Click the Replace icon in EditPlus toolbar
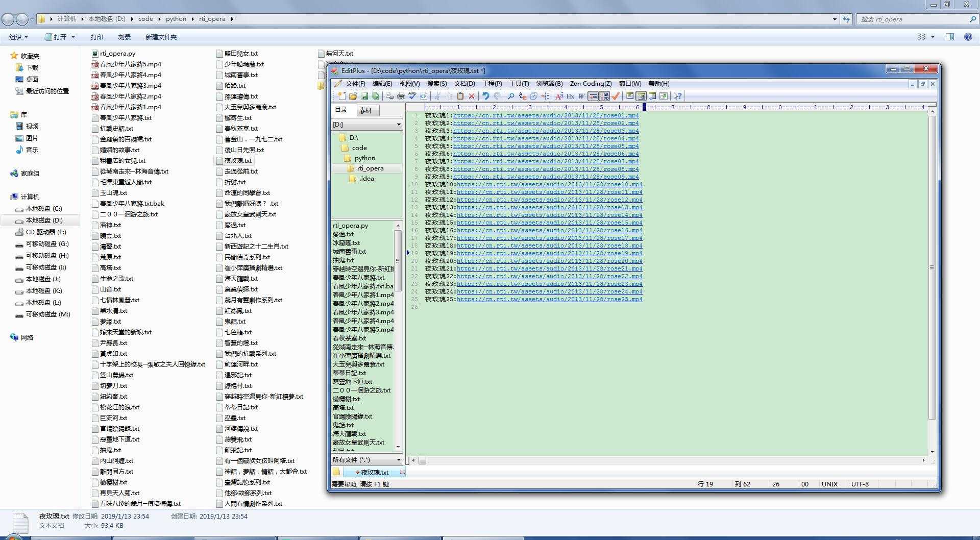Screen dimensions: 980x540 (x=522, y=96)
